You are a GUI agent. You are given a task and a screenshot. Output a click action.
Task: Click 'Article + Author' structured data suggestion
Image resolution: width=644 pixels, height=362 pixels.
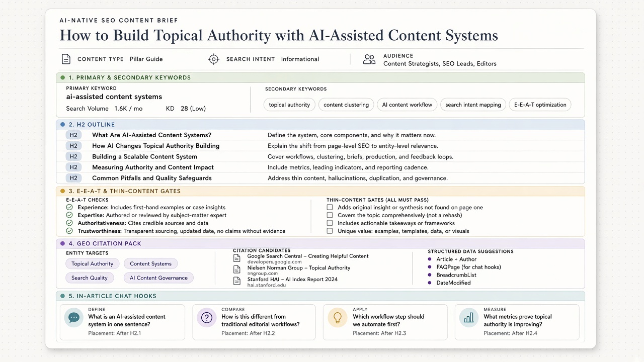[456, 259]
